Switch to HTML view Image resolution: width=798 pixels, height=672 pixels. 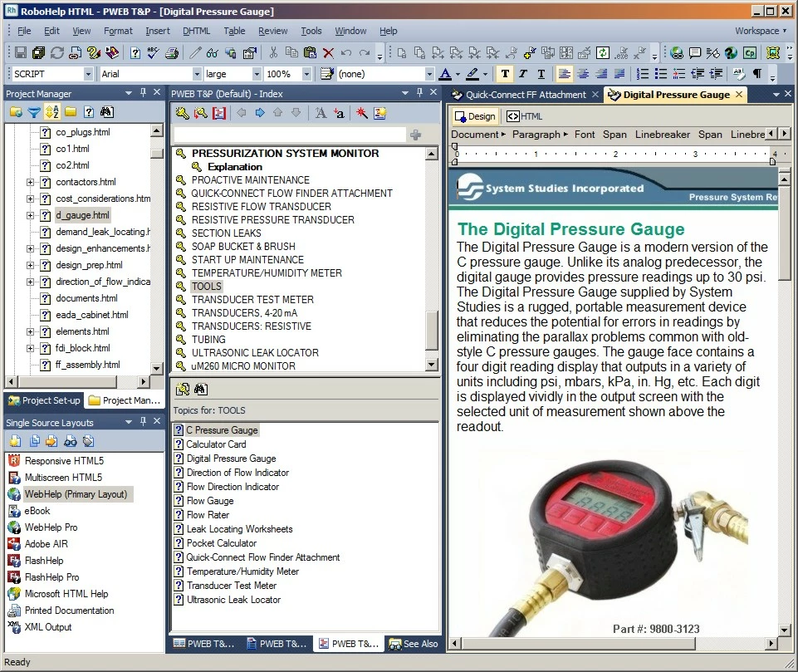tap(525, 116)
